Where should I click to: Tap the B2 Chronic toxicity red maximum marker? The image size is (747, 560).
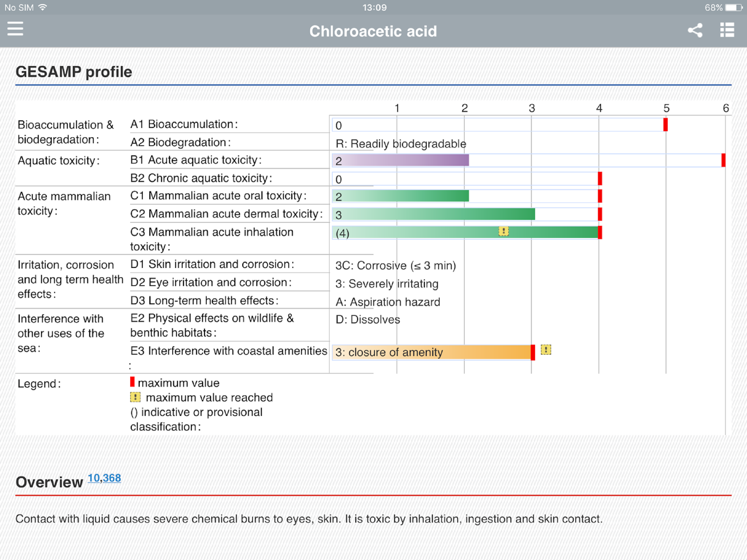pyautogui.click(x=600, y=178)
